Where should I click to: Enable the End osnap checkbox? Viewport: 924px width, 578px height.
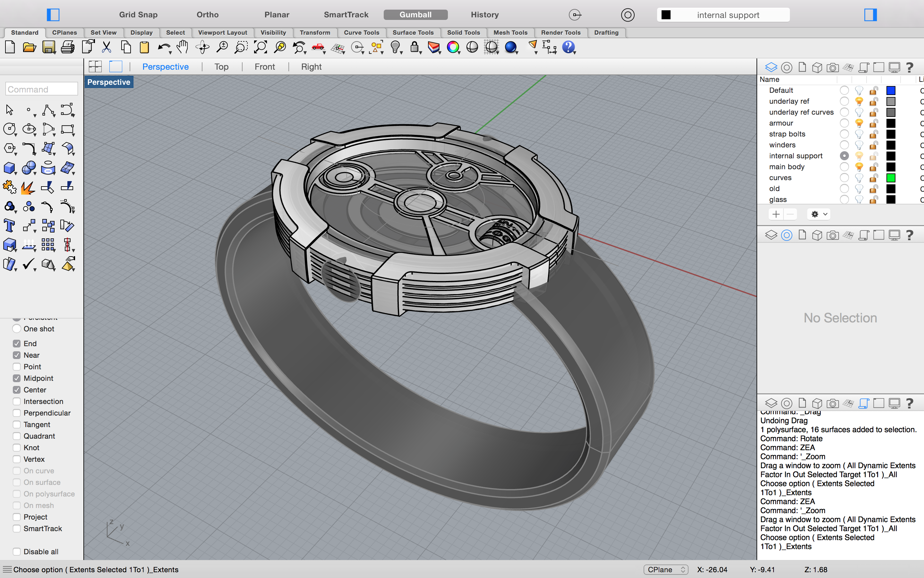[16, 343]
